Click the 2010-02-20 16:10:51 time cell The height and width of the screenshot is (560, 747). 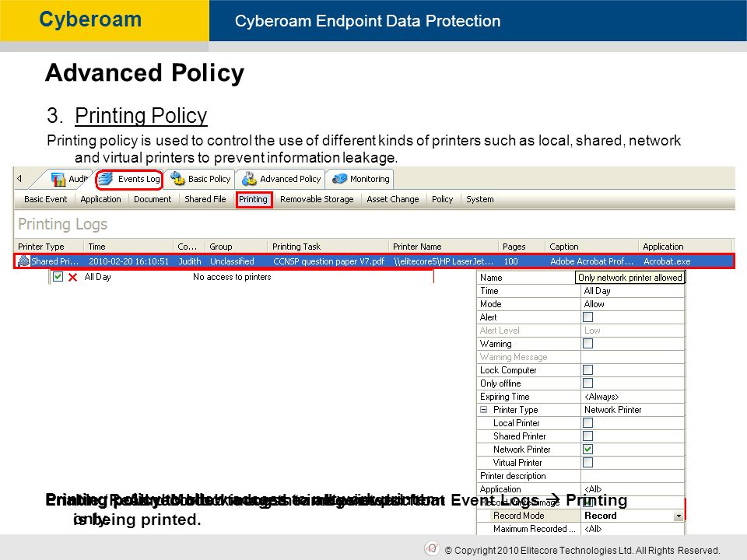[x=128, y=261]
